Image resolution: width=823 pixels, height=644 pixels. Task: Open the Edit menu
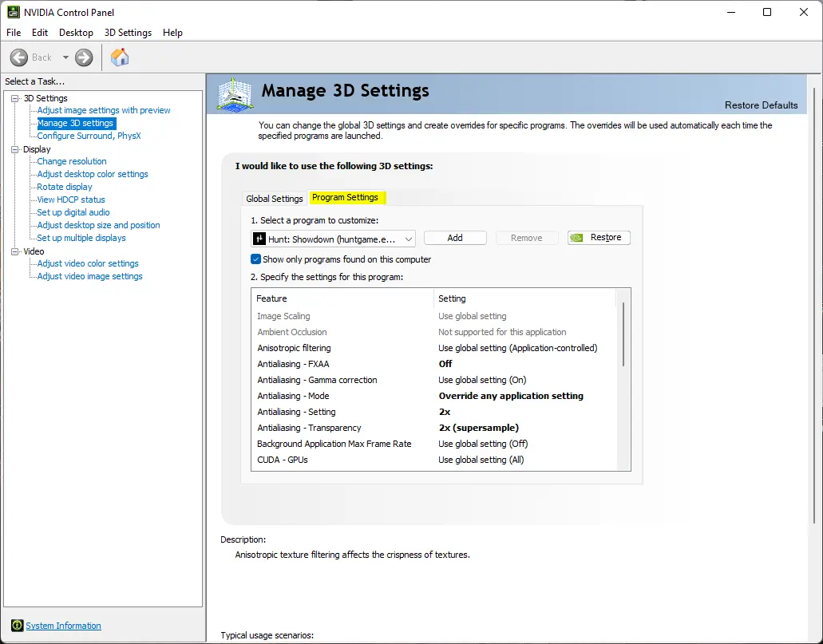click(40, 33)
